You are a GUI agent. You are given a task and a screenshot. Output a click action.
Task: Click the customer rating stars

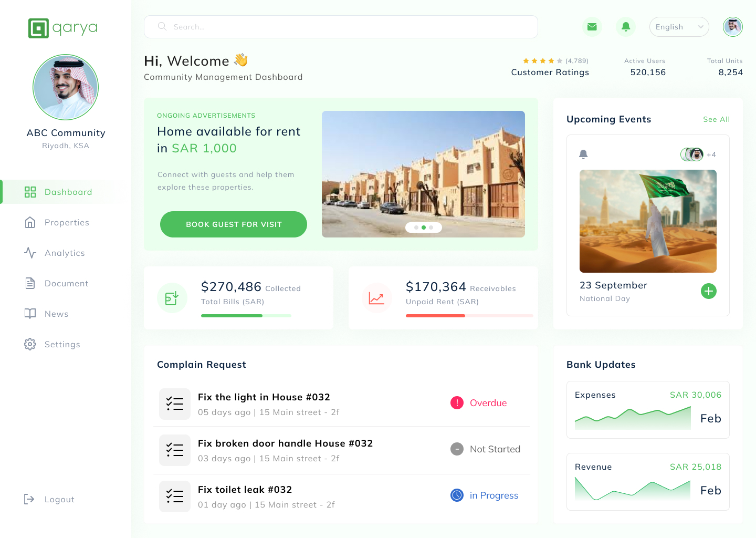543,61
